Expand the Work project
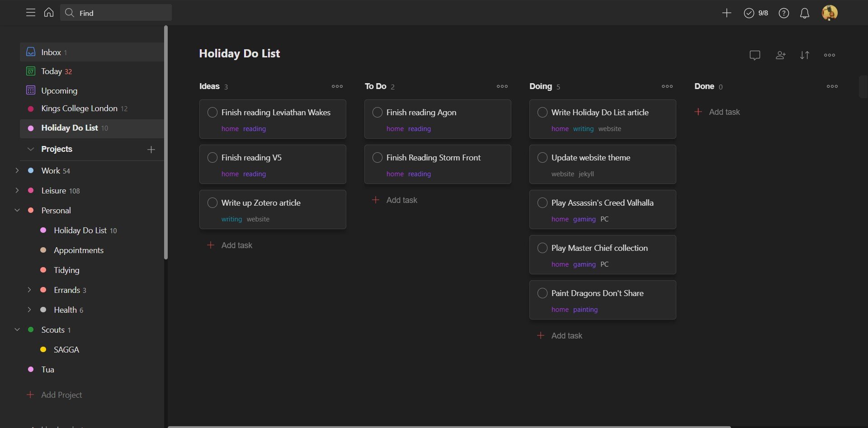Screen dimensions: 868x428 pos(17,170)
